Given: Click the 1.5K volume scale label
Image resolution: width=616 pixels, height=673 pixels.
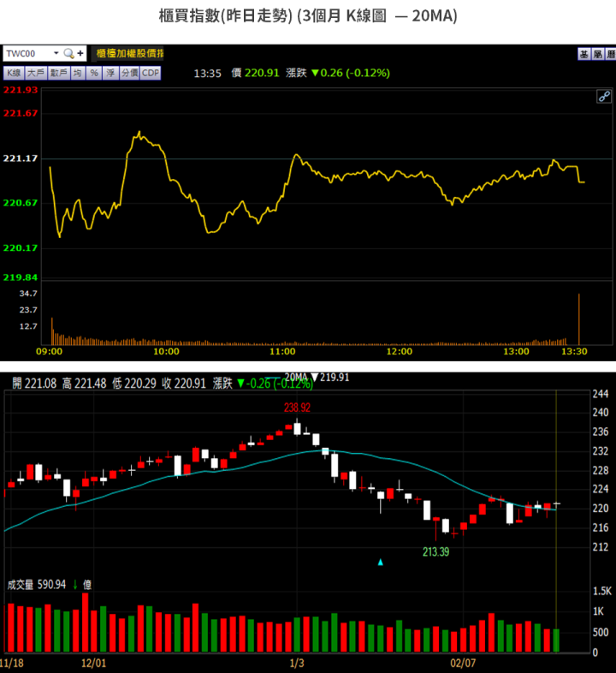Looking at the screenshot, I should click(x=602, y=591).
